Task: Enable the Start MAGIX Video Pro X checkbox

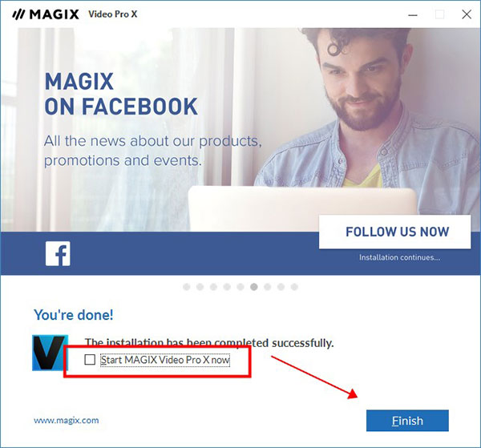Action: (90, 359)
